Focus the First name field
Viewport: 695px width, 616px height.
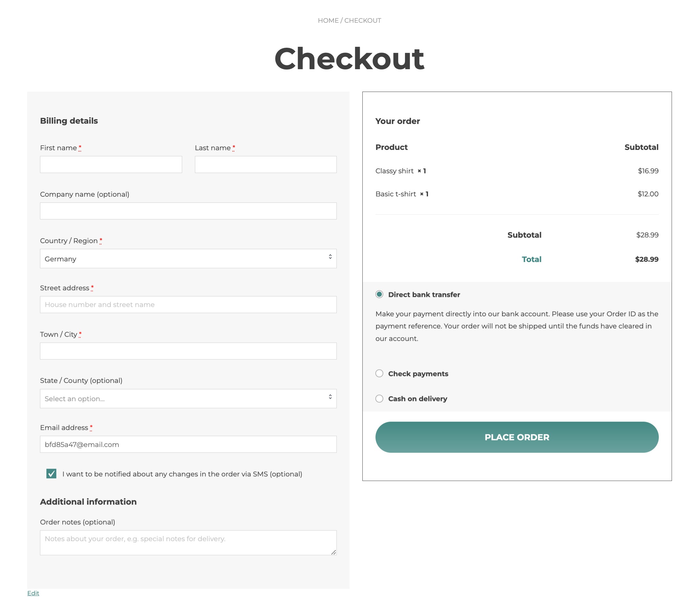pos(111,165)
